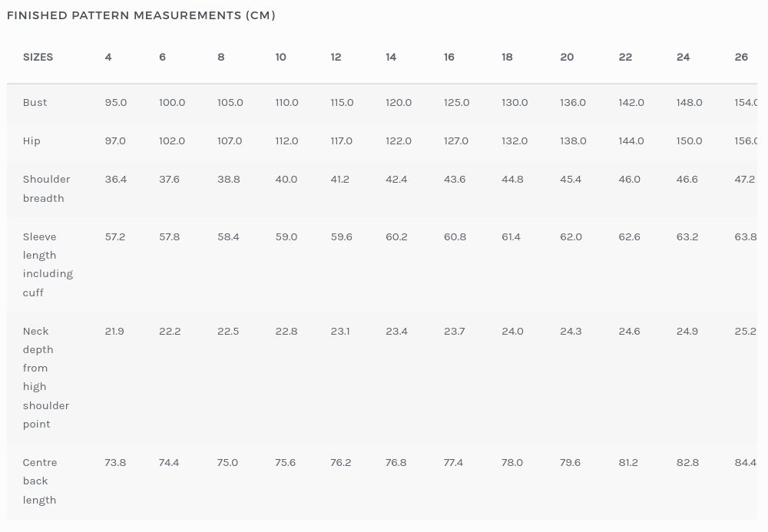The image size is (768, 532).
Task: Click Centre back length 81.2 for size 22
Action: tap(628, 462)
